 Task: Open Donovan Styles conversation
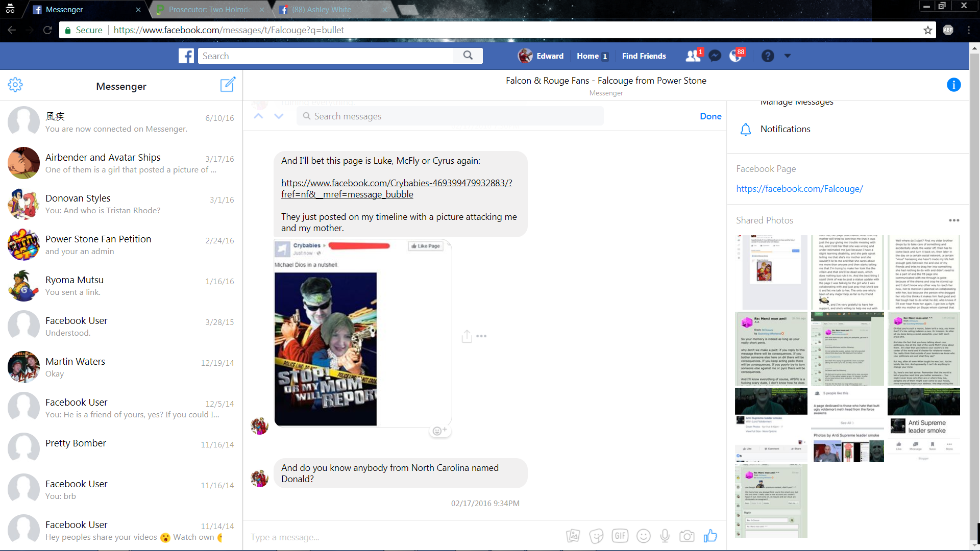pyautogui.click(x=121, y=204)
